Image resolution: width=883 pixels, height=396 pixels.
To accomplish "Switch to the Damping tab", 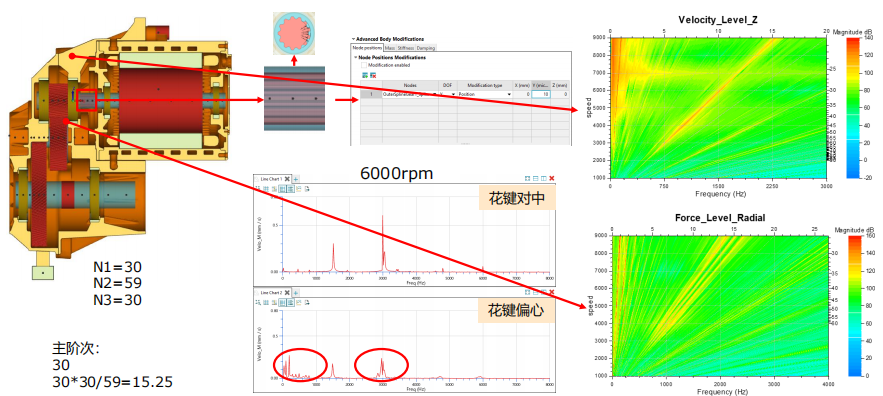I will 426,48.
